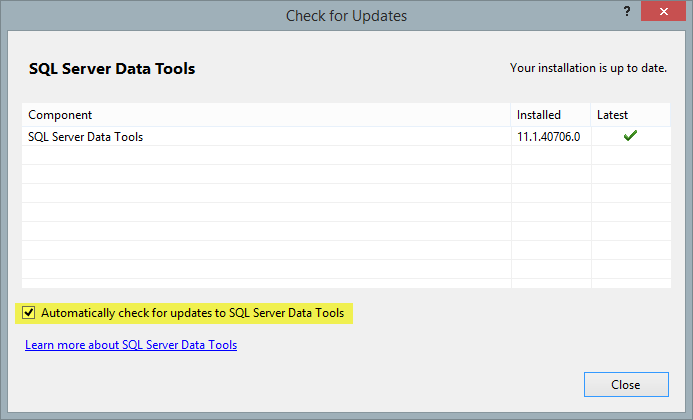The image size is (693, 420).
Task: Click the bold SQL Server Data Tools heading
Action: pos(113,69)
